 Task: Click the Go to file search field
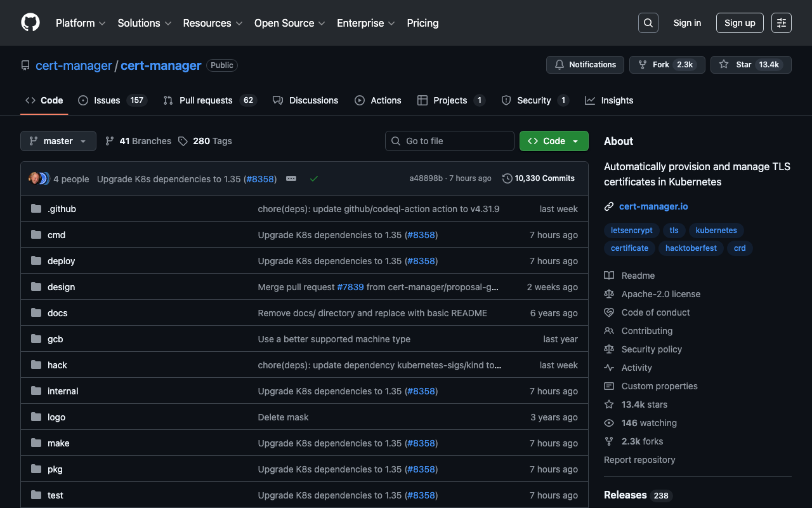coord(450,141)
